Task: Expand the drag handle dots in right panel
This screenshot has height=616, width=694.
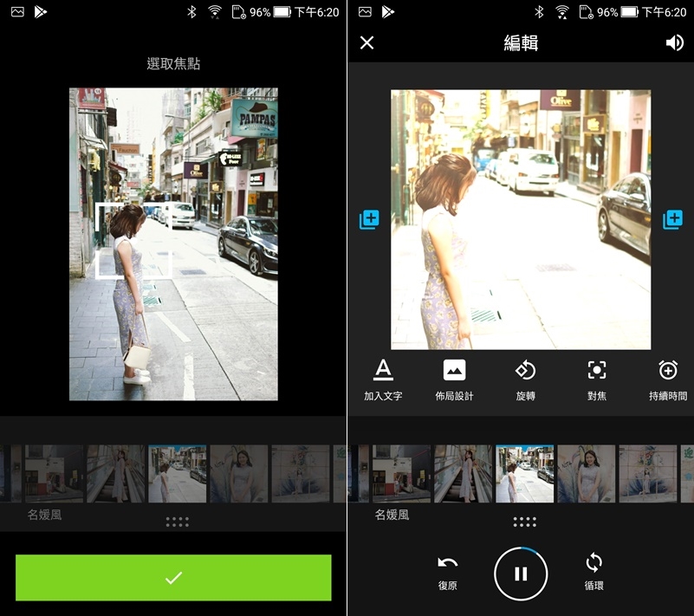Action: [524, 522]
